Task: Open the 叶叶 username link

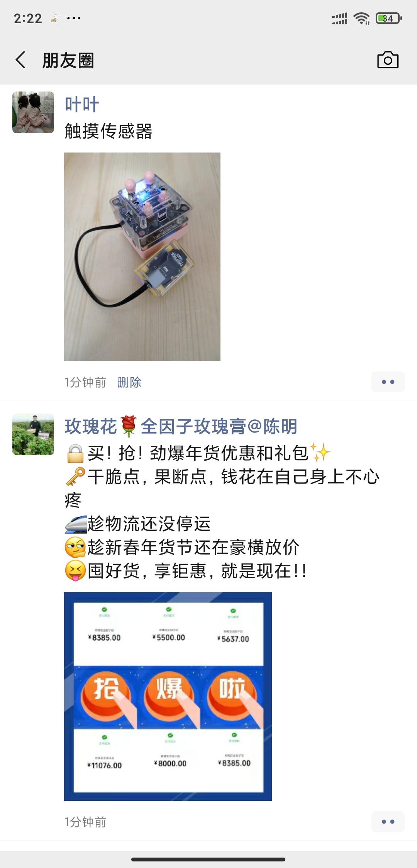Action: click(82, 105)
